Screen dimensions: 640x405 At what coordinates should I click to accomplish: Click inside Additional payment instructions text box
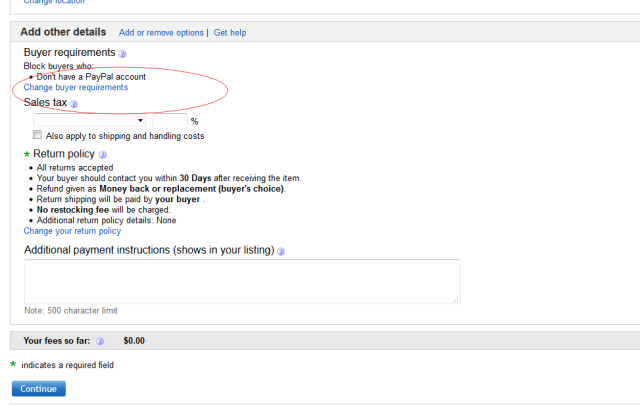tap(240, 281)
